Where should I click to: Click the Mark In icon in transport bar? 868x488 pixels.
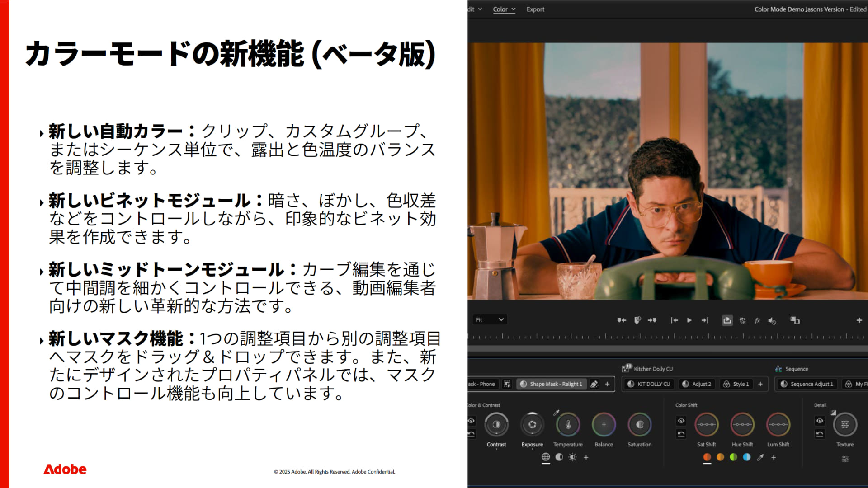point(622,320)
